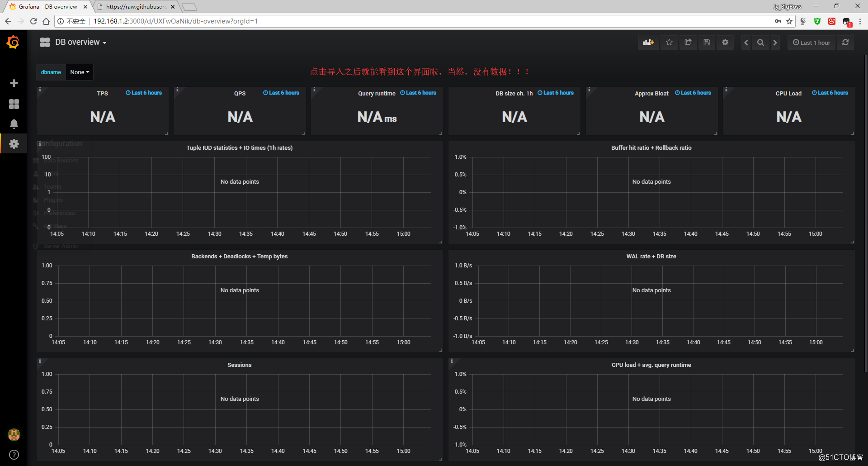The width and height of the screenshot is (868, 466).
Task: Switch to the raw.githubusercontent browser tab
Action: [136, 7]
